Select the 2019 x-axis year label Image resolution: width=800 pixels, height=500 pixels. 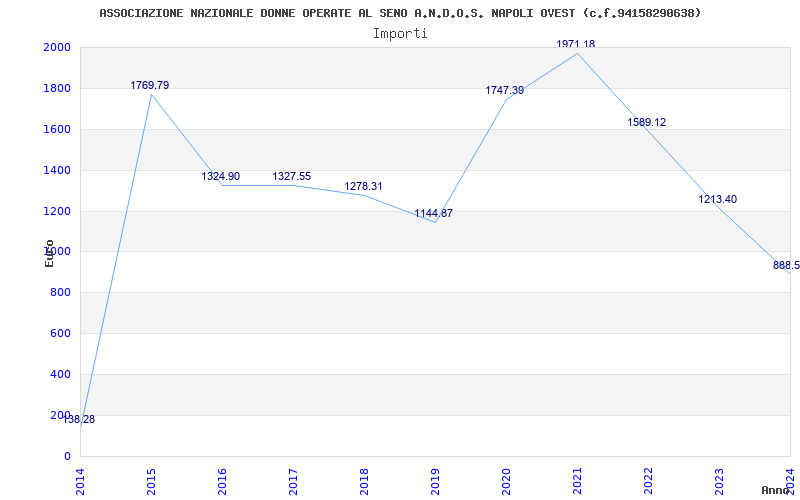coord(435,482)
